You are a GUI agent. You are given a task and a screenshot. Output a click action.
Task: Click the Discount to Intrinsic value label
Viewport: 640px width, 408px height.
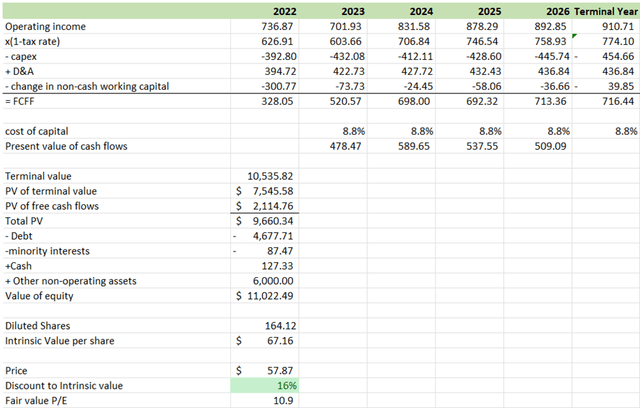(x=64, y=386)
